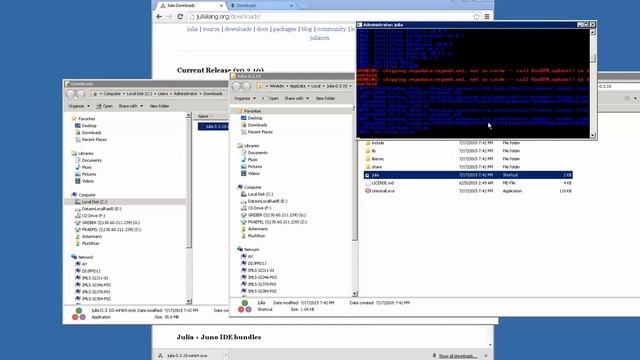The width and height of the screenshot is (640, 360).
Task: Open CD Drive (F:) in Downloads window sidebar
Action: (x=93, y=216)
